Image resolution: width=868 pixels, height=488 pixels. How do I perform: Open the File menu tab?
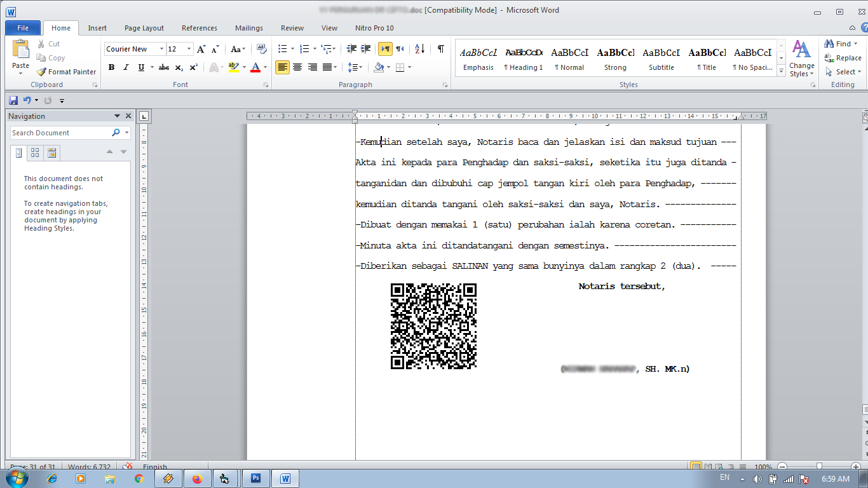pos(23,28)
